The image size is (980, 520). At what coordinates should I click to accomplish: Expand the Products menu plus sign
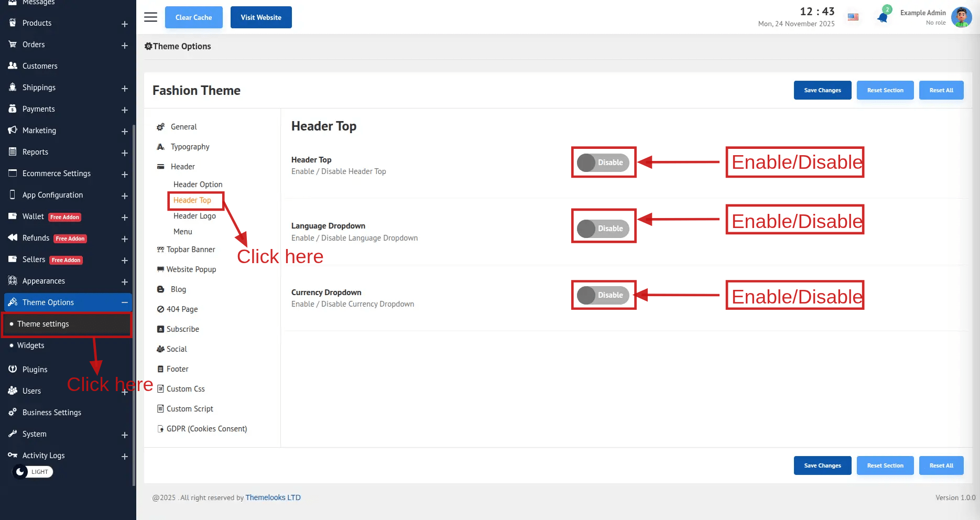pos(125,24)
